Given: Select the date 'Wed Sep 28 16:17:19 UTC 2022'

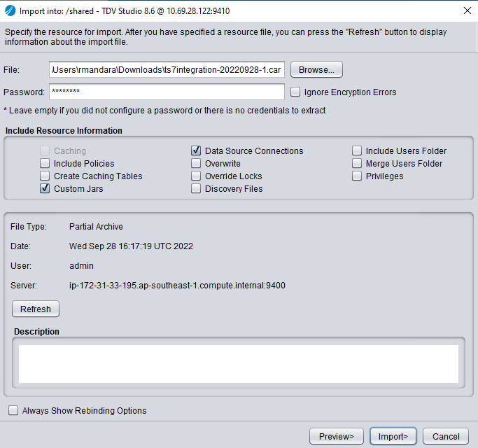Looking at the screenshot, I should click(x=131, y=246).
